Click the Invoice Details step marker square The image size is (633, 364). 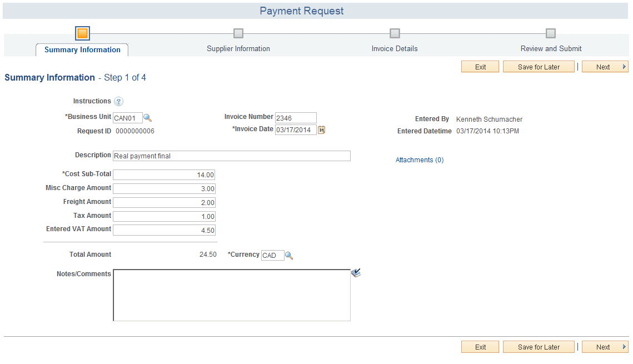tap(394, 33)
